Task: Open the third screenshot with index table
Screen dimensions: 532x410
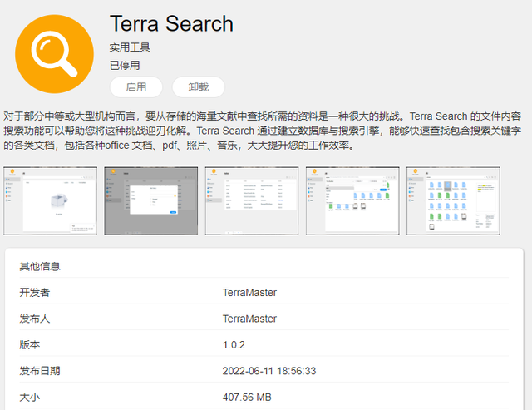Action: point(252,200)
